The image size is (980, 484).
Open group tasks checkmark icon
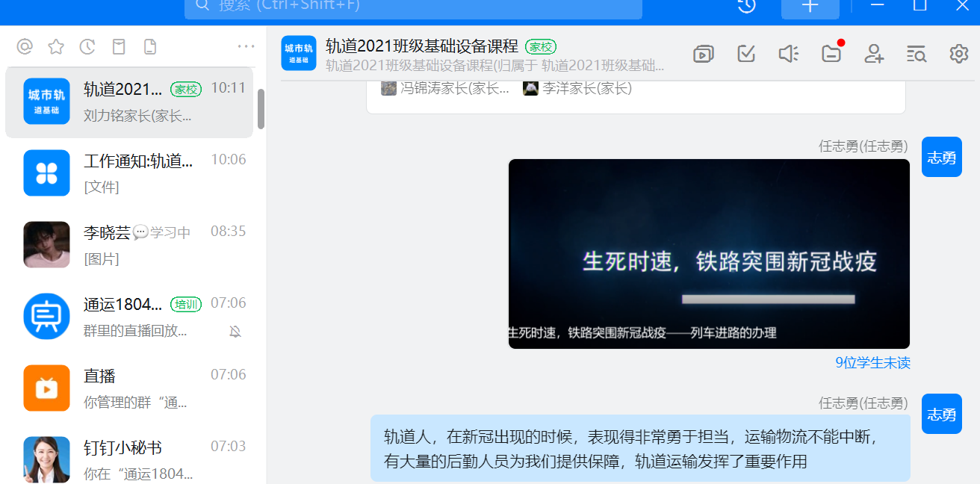[745, 54]
